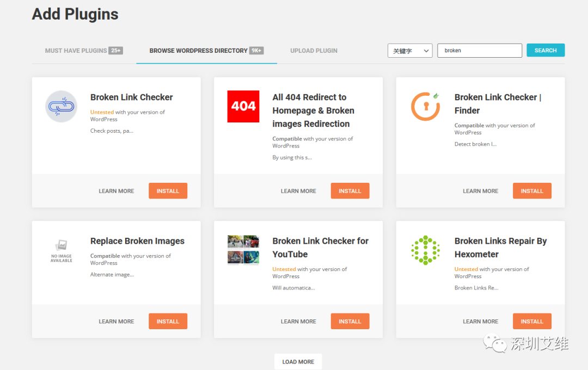Click the 25+ badge on Must Have Plugins
The image size is (588, 370).
click(x=116, y=51)
